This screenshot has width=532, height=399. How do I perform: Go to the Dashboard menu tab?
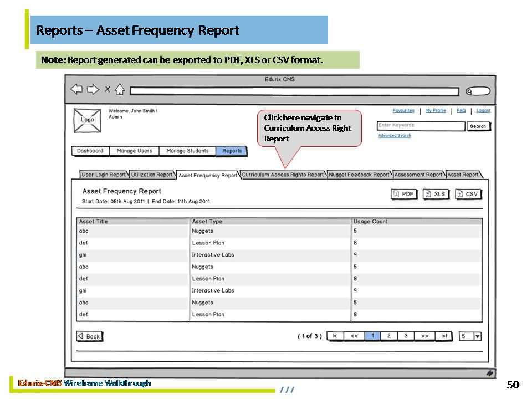(90, 151)
